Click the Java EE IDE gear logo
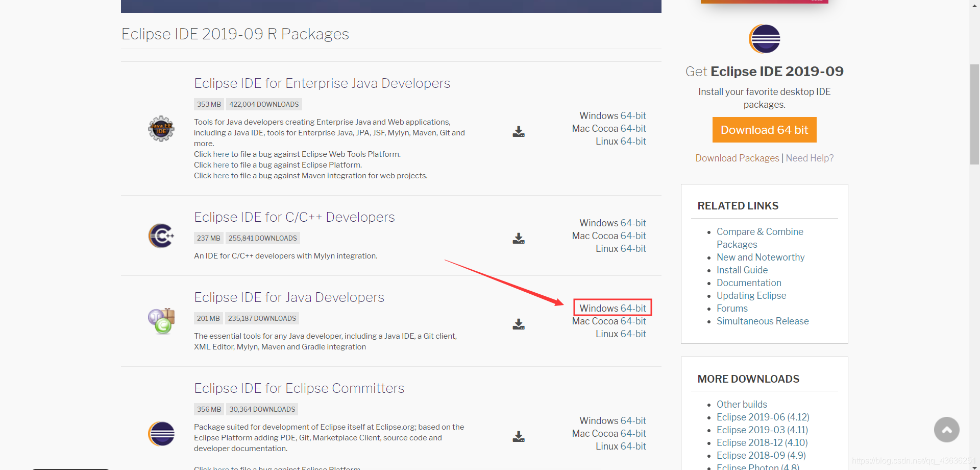 pos(161,128)
